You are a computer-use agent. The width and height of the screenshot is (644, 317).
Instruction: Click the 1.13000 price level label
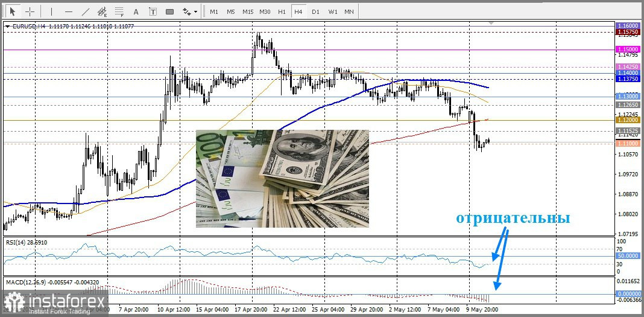pyautogui.click(x=628, y=96)
